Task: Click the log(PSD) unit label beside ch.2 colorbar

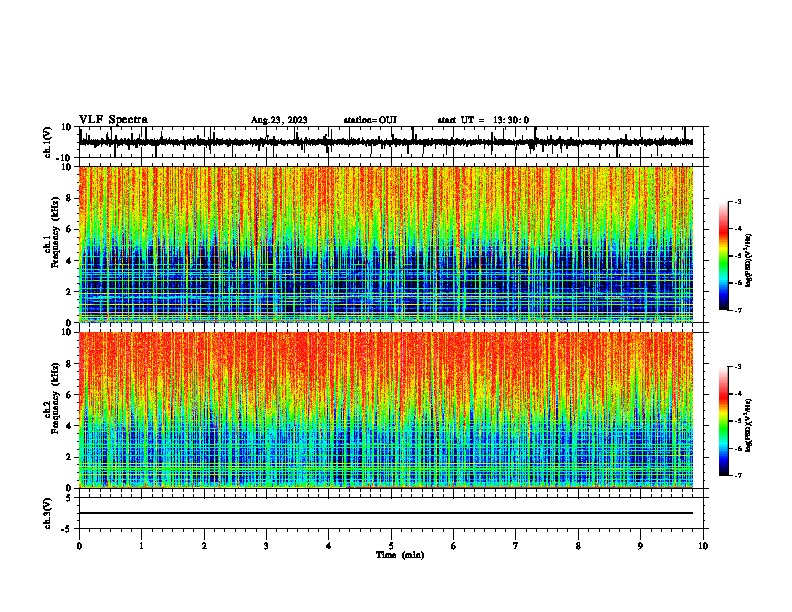Action: pos(749,425)
